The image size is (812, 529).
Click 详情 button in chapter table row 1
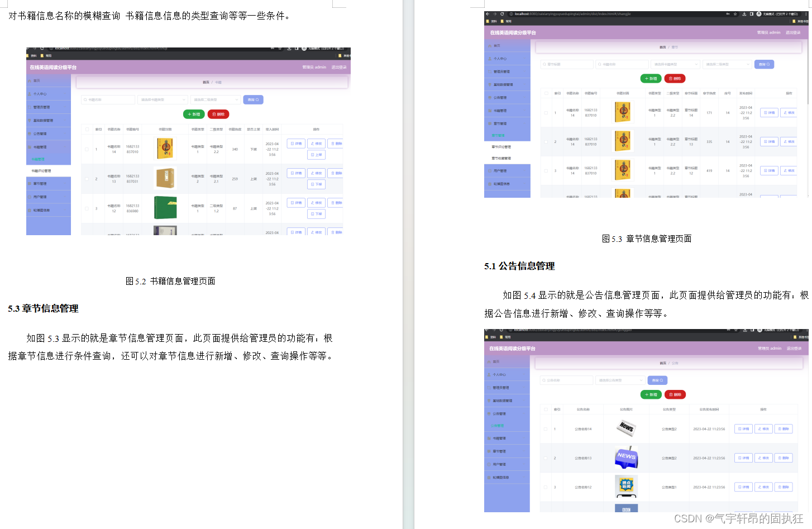click(769, 113)
